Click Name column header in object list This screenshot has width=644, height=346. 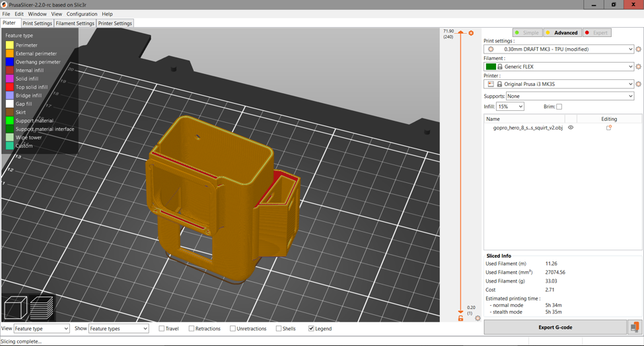tap(524, 119)
